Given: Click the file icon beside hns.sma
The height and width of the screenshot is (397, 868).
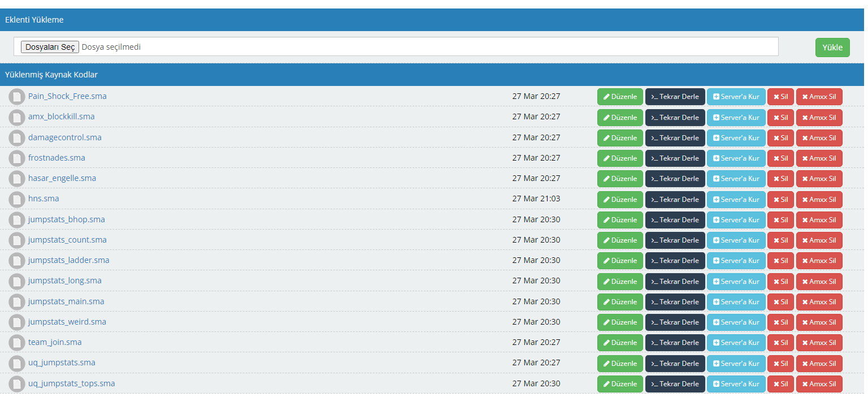Looking at the screenshot, I should (x=17, y=199).
